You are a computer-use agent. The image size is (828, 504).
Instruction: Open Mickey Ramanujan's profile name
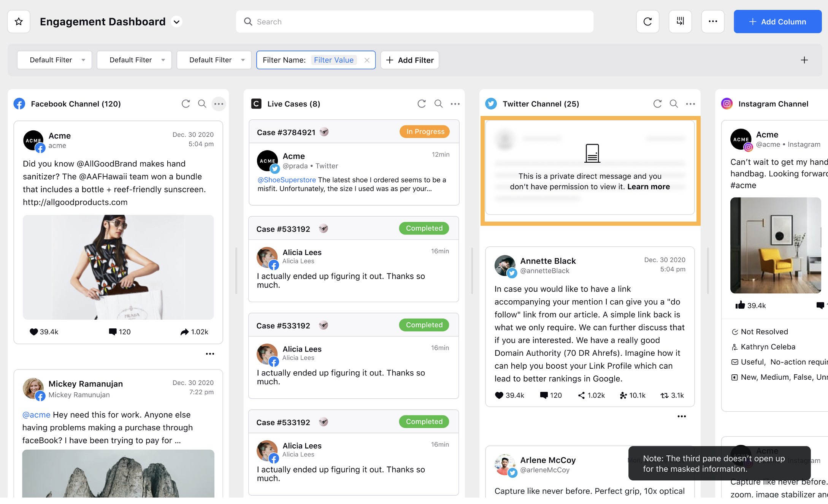[86, 384]
